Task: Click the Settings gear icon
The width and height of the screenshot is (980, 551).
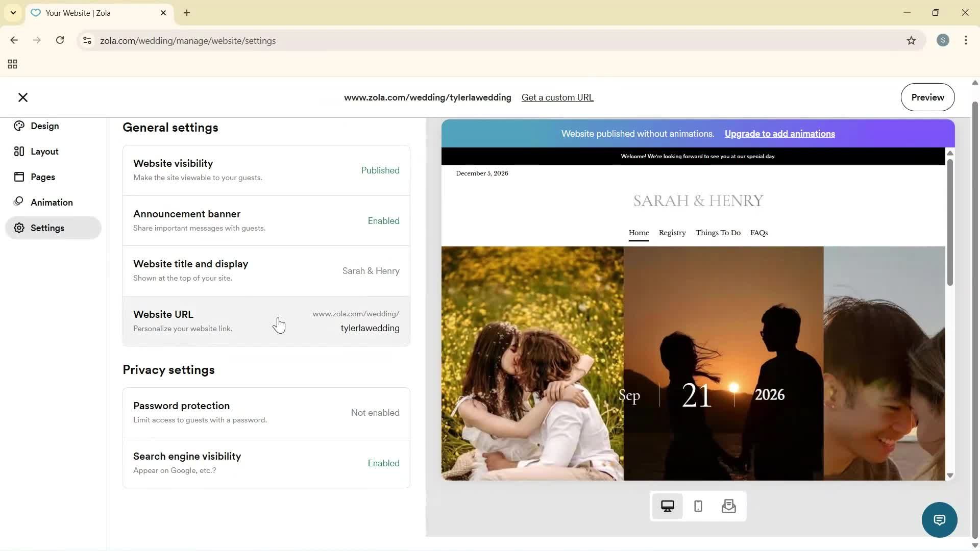Action: [18, 228]
